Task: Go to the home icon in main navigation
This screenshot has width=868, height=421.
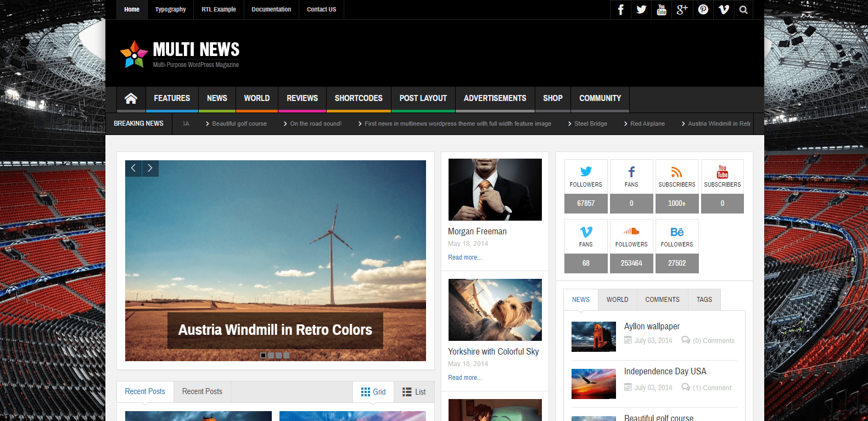Action: (131, 99)
